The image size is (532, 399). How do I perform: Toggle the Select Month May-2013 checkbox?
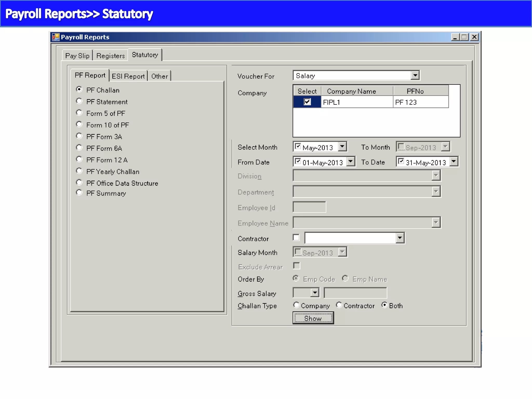pos(298,147)
